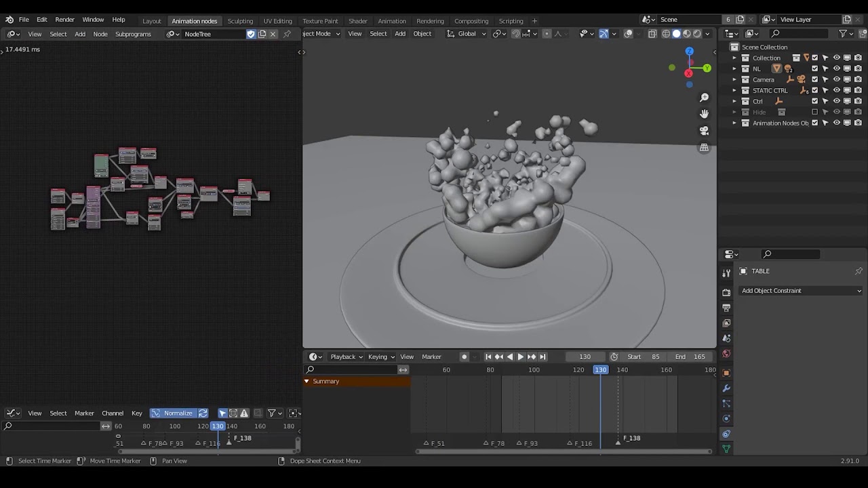Enable auto keying record button

[465, 357]
